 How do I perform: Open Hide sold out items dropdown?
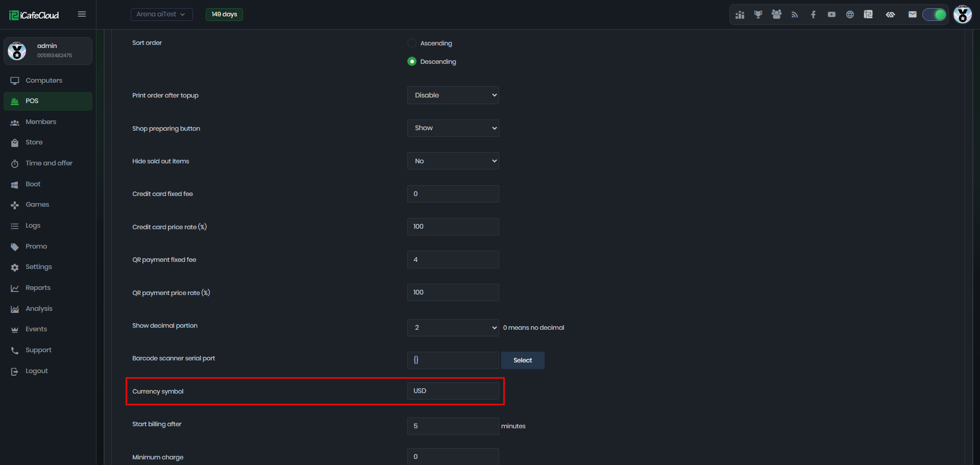click(453, 161)
